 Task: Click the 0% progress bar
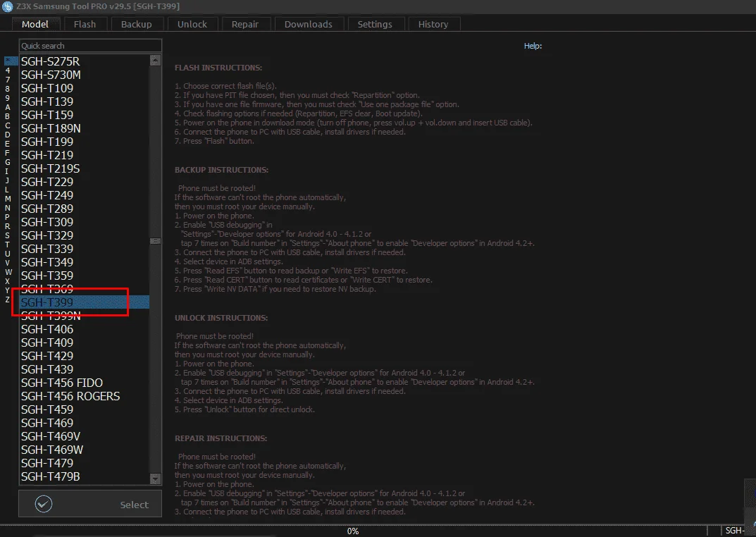353,531
